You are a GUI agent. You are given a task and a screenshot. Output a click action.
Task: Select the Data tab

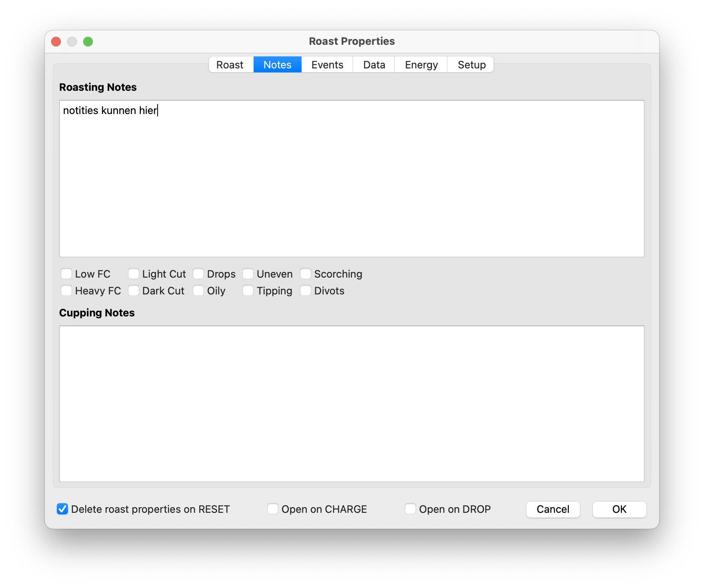click(x=374, y=65)
